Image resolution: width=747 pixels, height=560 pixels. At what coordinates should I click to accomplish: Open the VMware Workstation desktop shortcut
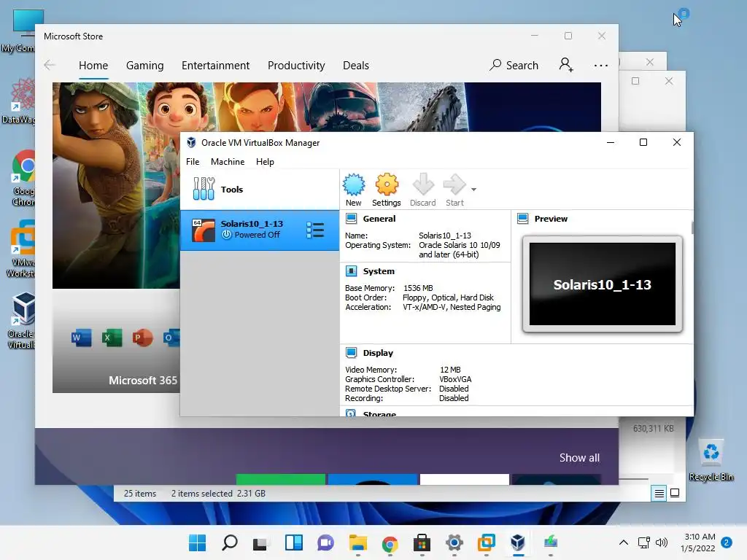(21, 249)
